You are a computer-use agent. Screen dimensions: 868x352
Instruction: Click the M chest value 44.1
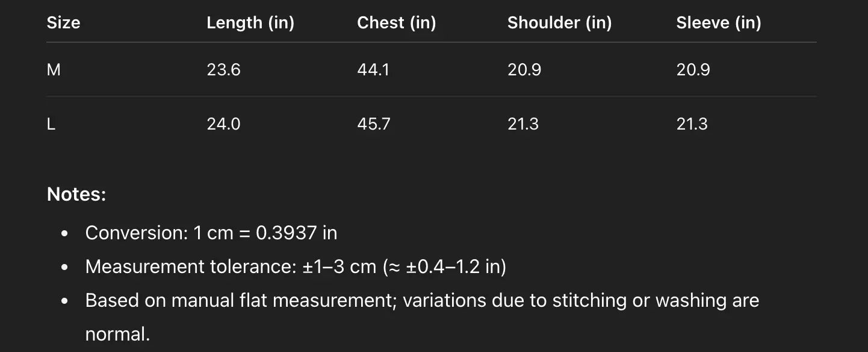[x=373, y=70]
